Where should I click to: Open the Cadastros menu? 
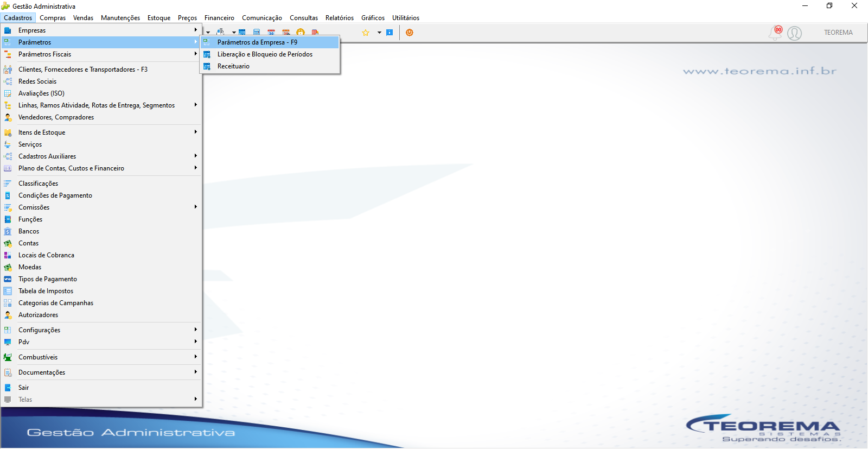pos(18,18)
